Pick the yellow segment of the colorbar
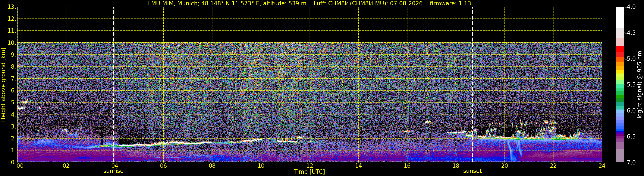Screen dimensions: 644x176 click(x=620, y=72)
